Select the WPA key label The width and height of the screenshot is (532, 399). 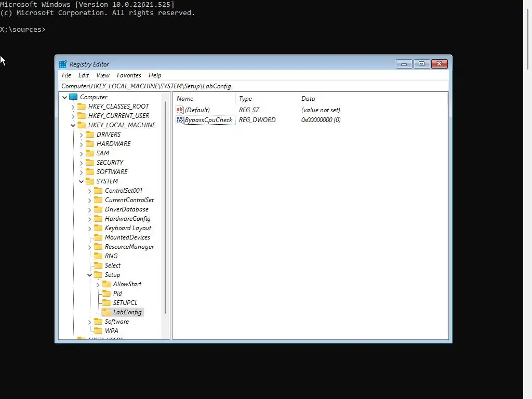tap(111, 331)
